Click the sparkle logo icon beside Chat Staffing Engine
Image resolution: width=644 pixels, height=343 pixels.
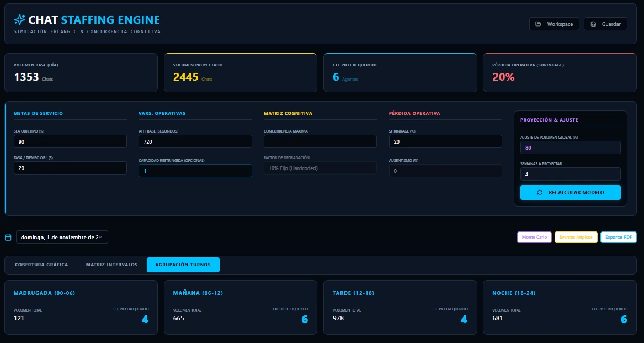tap(19, 19)
